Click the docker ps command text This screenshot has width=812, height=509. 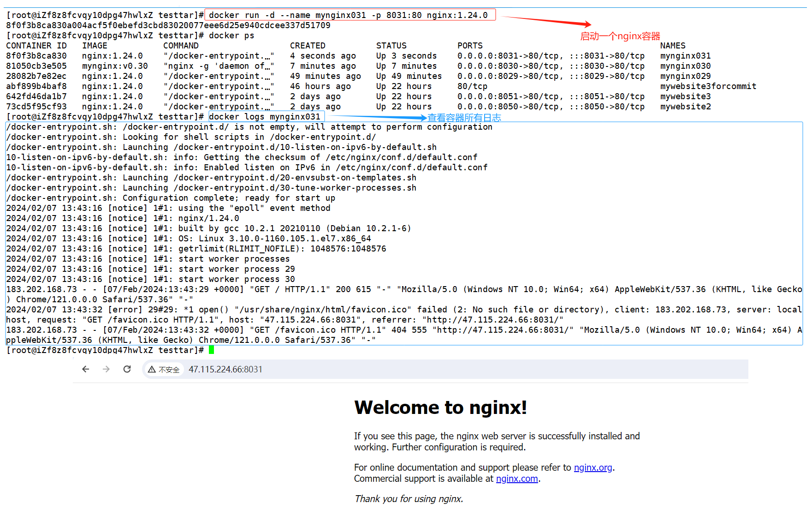point(231,36)
